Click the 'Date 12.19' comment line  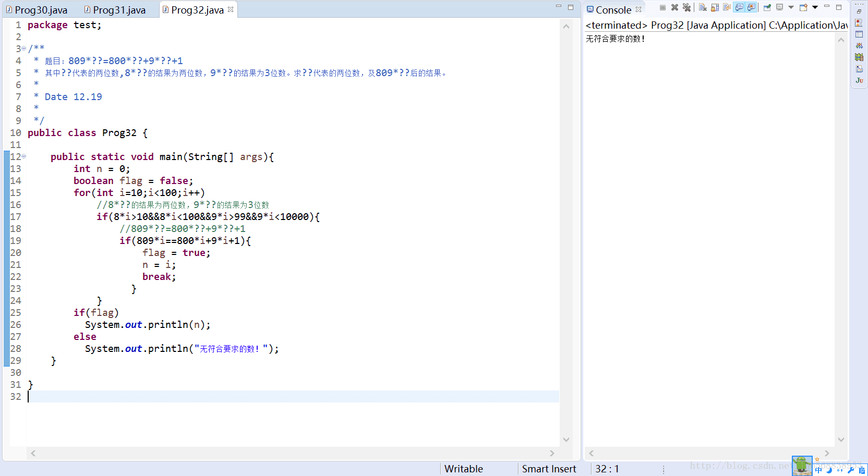(73, 96)
